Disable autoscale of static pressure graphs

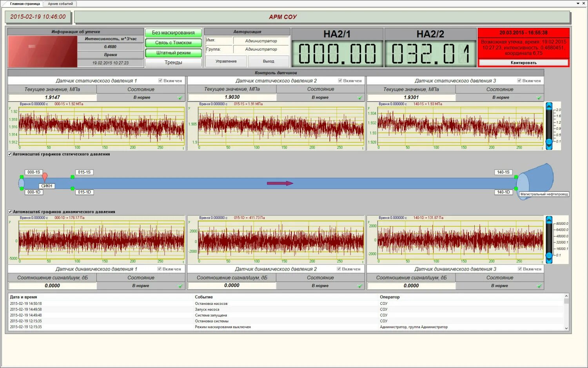[10, 154]
